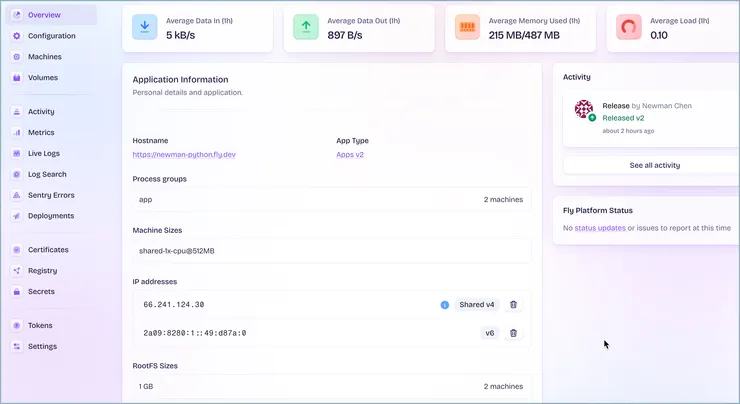
Task: Click the Tokens icon
Action: (x=17, y=326)
